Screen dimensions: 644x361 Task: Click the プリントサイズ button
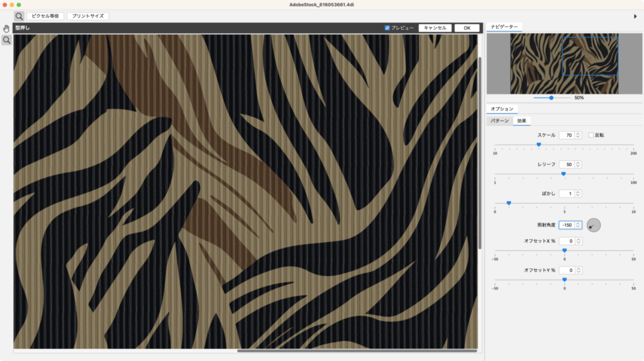pyautogui.click(x=88, y=16)
